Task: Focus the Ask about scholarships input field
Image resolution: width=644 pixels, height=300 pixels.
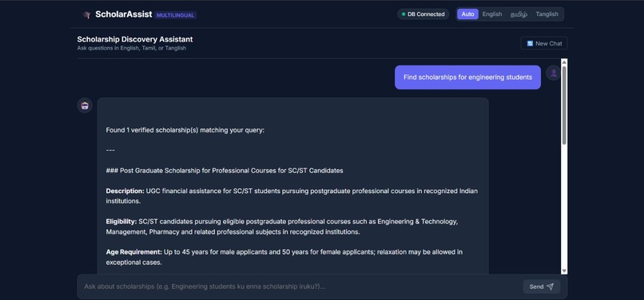Action: click(300, 286)
